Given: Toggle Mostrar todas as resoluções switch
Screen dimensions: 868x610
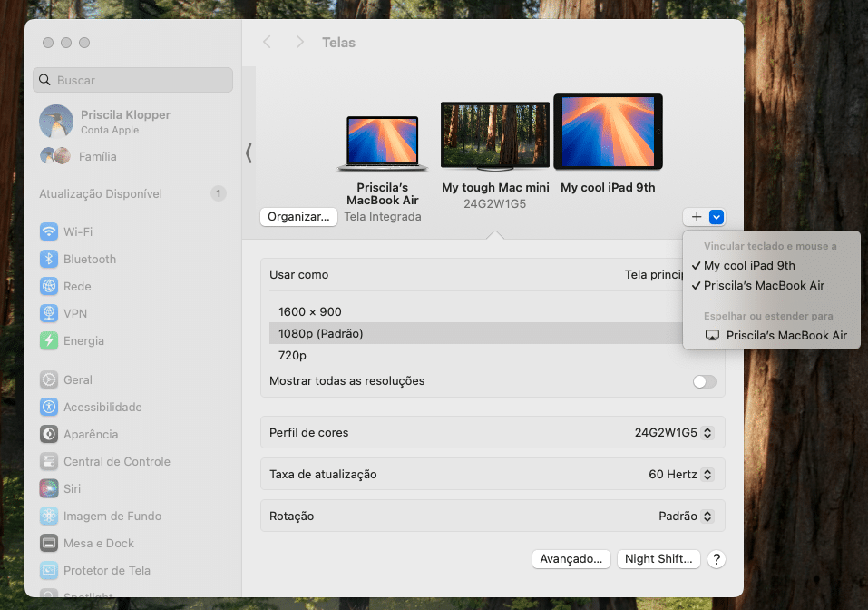Looking at the screenshot, I should point(704,381).
